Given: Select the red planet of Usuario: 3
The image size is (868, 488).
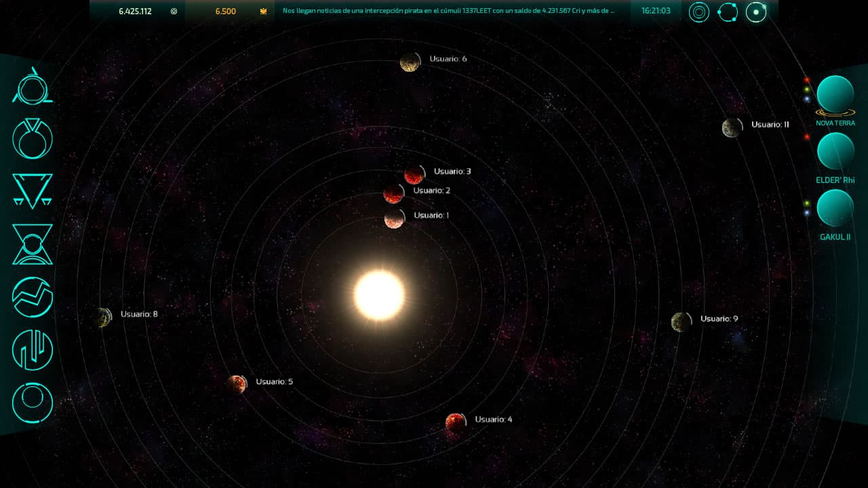Looking at the screenshot, I should pos(414,175).
